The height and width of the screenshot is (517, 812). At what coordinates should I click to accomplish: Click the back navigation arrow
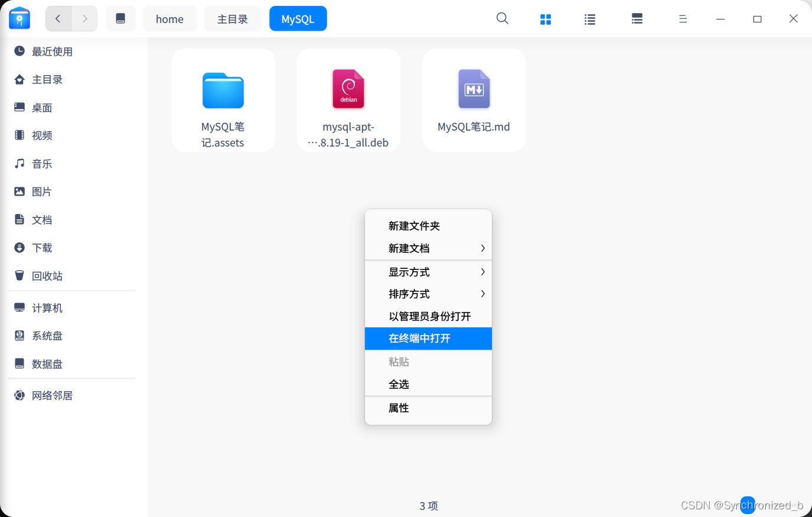[58, 18]
